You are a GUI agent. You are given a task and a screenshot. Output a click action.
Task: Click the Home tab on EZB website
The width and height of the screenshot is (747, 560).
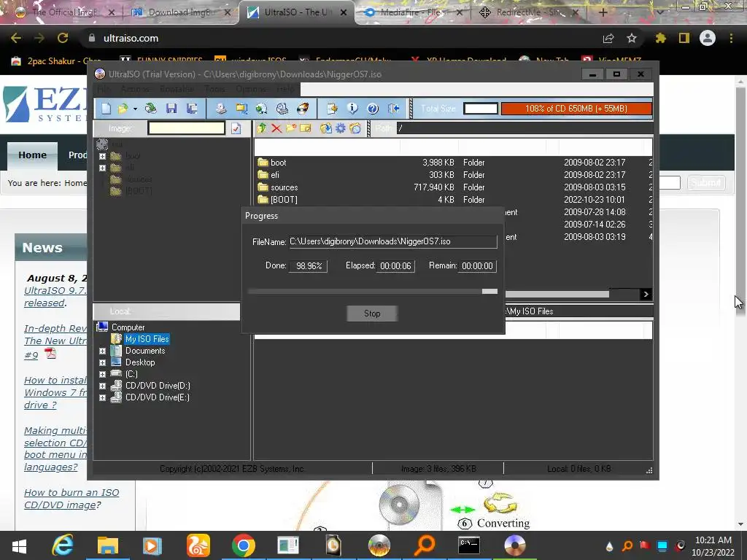[32, 155]
